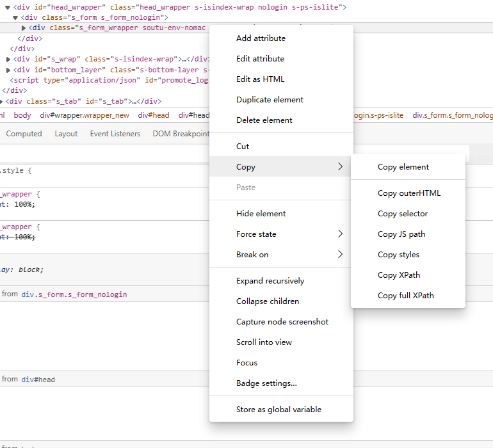Choose Copy XPath option

click(399, 275)
